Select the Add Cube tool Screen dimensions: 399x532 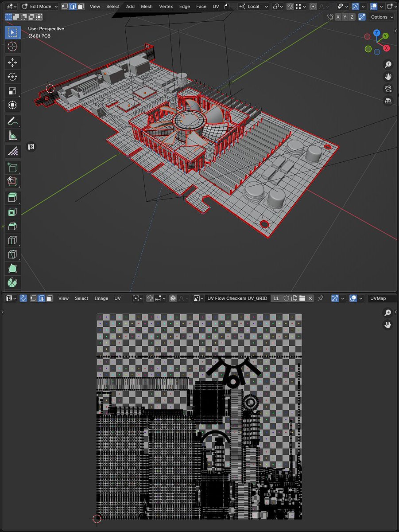click(12, 167)
